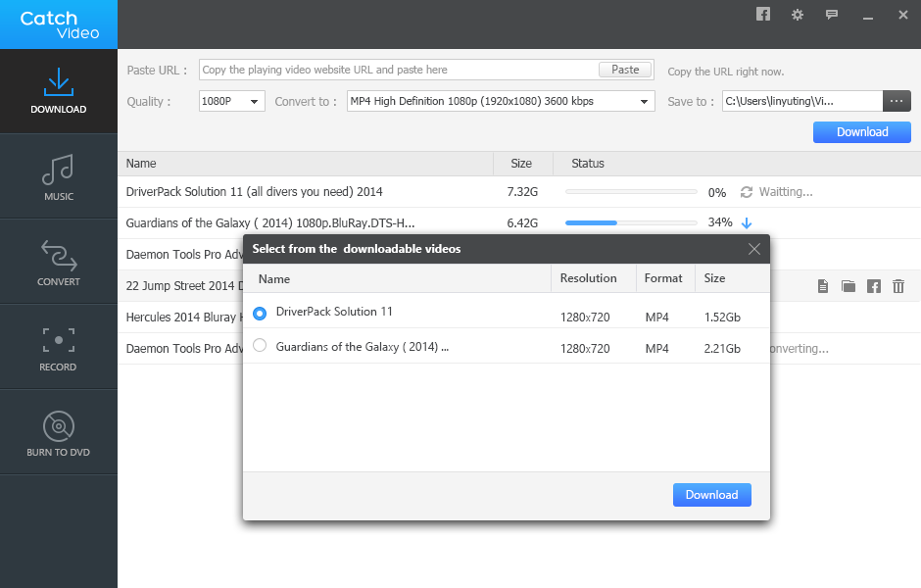921x588 pixels.
Task: Select first Daemon Tools Pro row
Action: (180, 255)
